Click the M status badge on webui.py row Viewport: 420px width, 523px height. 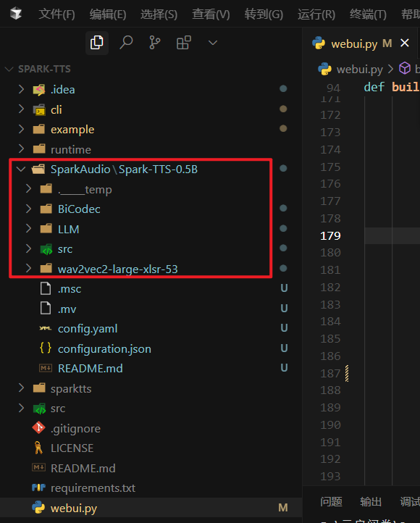[283, 508]
